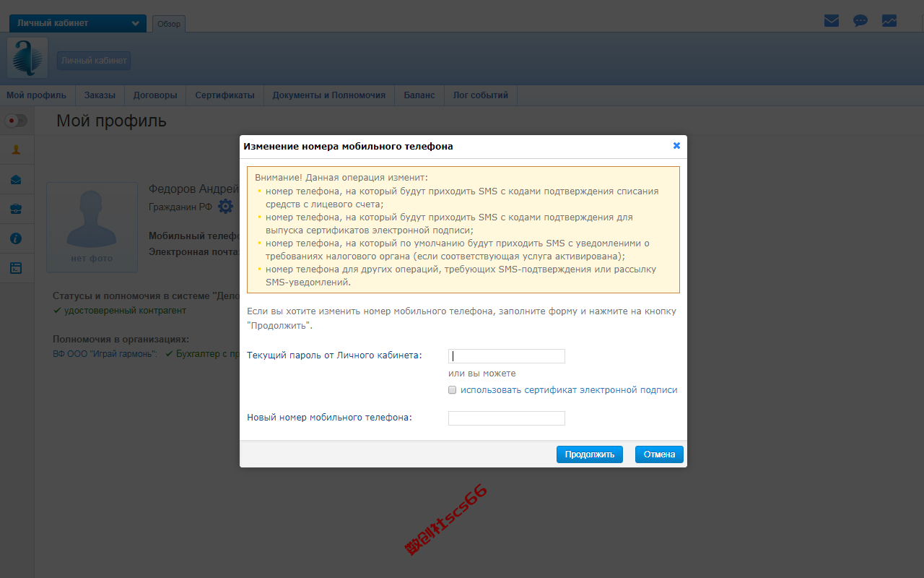Open the Договоры menu item
Image resolution: width=924 pixels, height=578 pixels.
[x=155, y=95]
